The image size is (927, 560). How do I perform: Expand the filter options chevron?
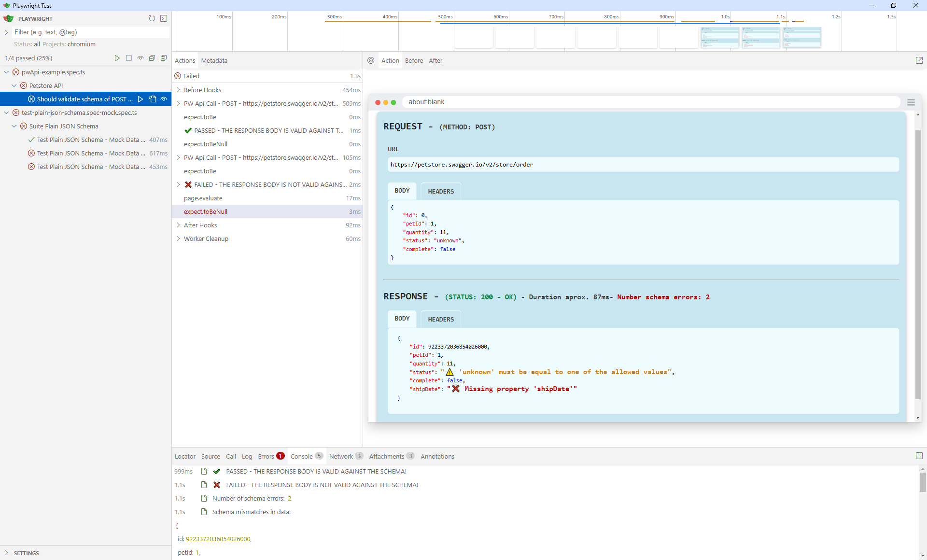click(6, 32)
